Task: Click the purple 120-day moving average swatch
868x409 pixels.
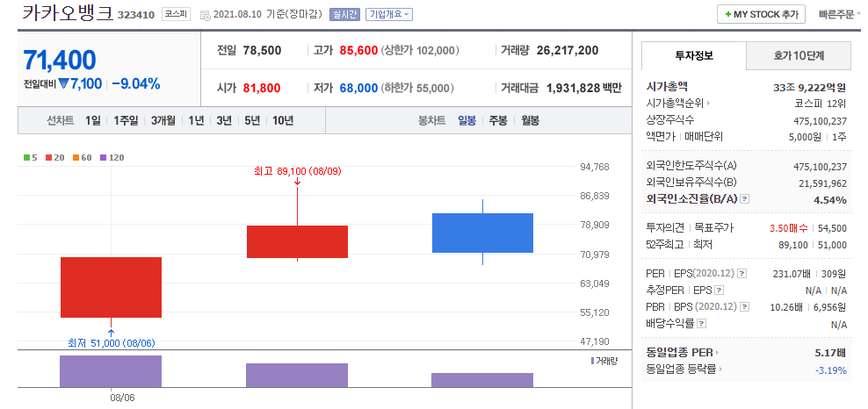Action: [x=103, y=157]
